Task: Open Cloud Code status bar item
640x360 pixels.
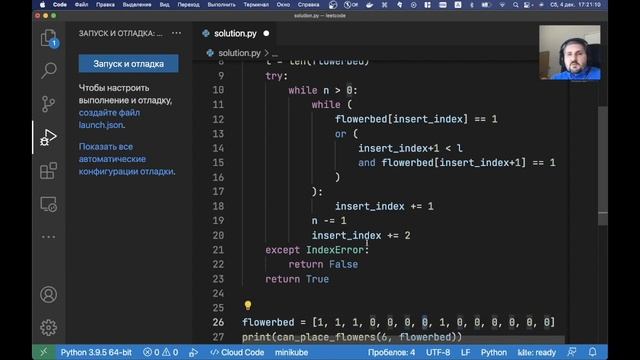Action: (x=237, y=352)
